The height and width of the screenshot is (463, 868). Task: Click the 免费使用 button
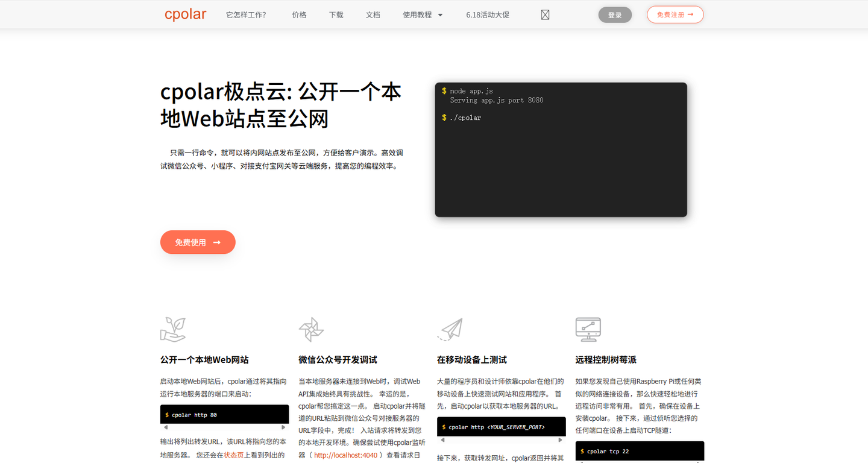tap(198, 242)
